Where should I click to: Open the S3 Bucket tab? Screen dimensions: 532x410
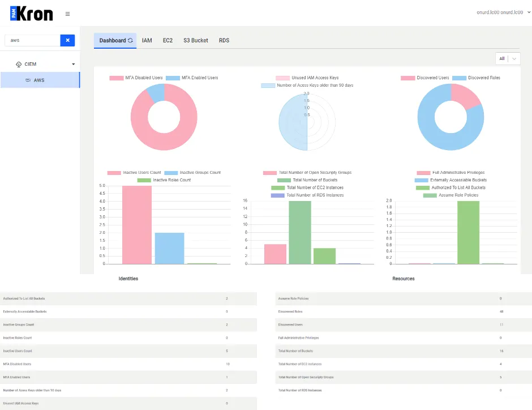196,40
